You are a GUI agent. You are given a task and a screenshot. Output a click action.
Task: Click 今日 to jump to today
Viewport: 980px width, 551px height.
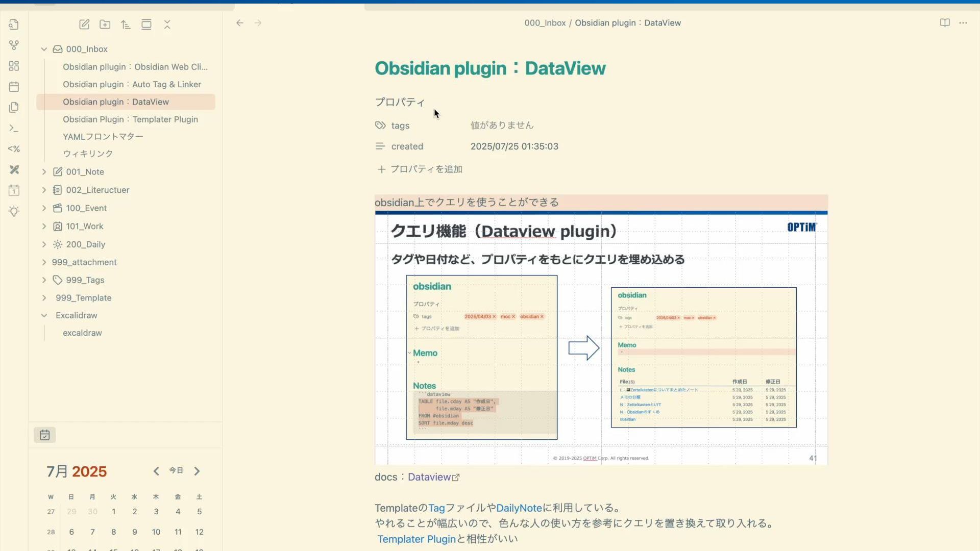[176, 471]
